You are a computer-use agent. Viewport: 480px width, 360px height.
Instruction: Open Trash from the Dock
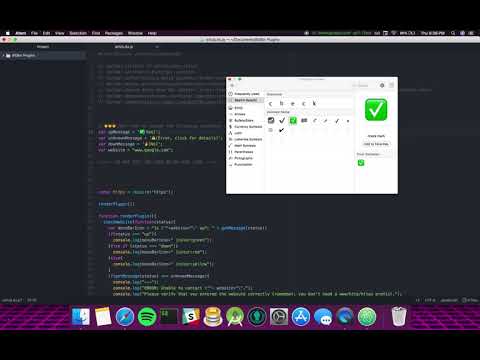[399, 317]
